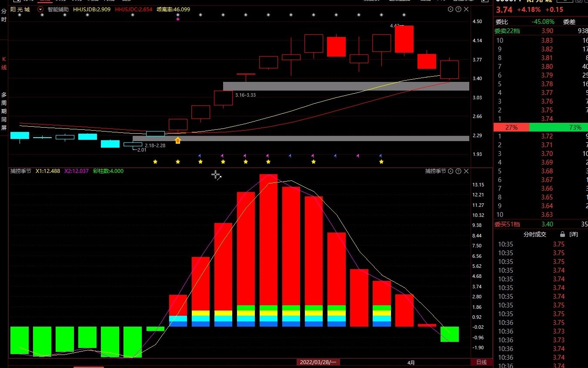Screen dimensions: 588x368
Task: Click the 智能辅助 indicator label
Action: click(x=58, y=9)
